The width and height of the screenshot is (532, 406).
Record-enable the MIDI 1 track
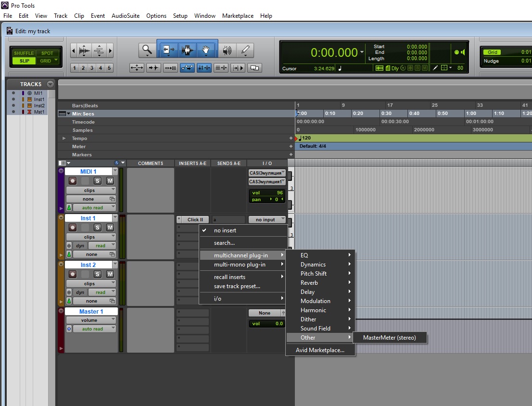click(x=73, y=181)
